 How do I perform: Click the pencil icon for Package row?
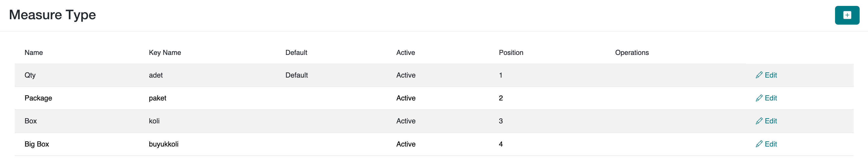coord(759,98)
